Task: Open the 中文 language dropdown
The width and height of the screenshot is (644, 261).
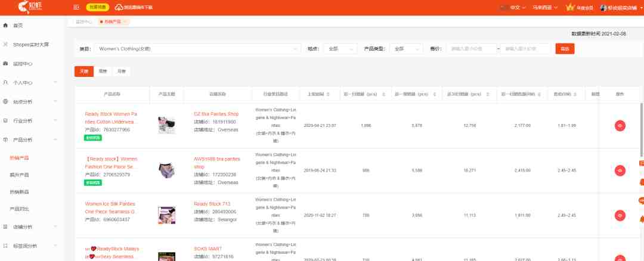Action: pyautogui.click(x=515, y=7)
